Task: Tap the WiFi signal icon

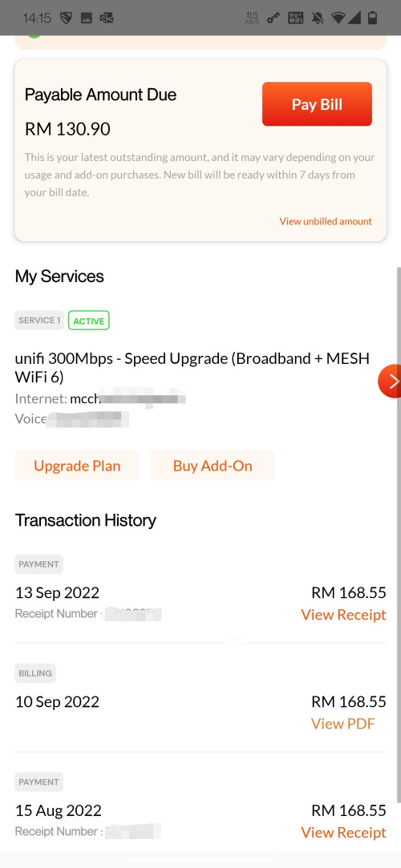Action: [x=338, y=18]
